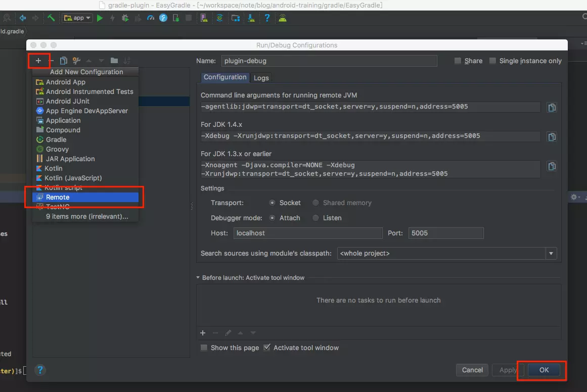The image size is (587, 392).
Task: Click the Remove Configuration minus icon
Action: [x=51, y=61]
